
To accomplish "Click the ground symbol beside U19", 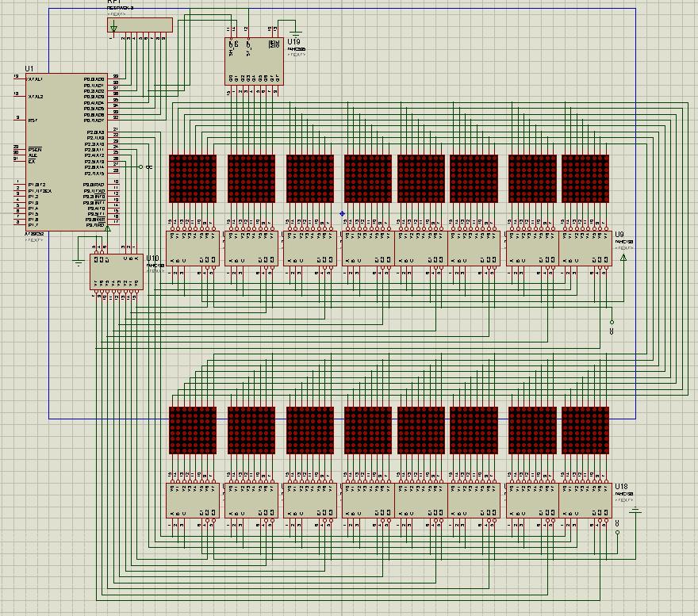I will click(296, 33).
